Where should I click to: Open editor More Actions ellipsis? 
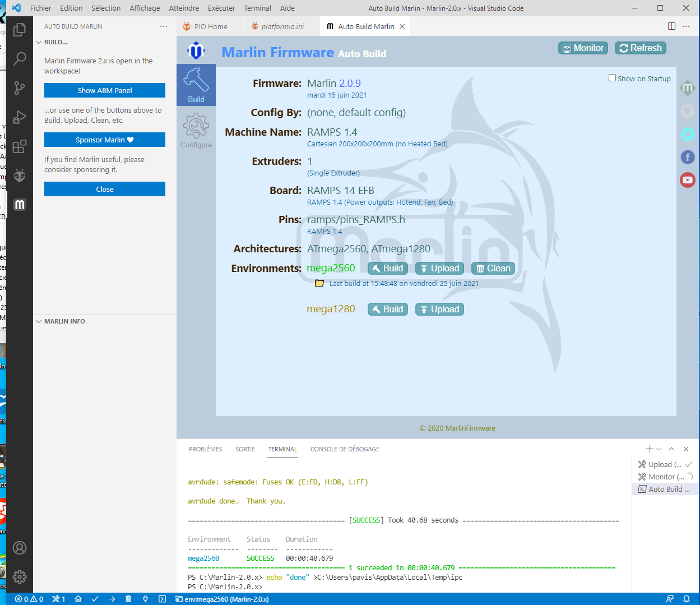pyautogui.click(x=686, y=26)
